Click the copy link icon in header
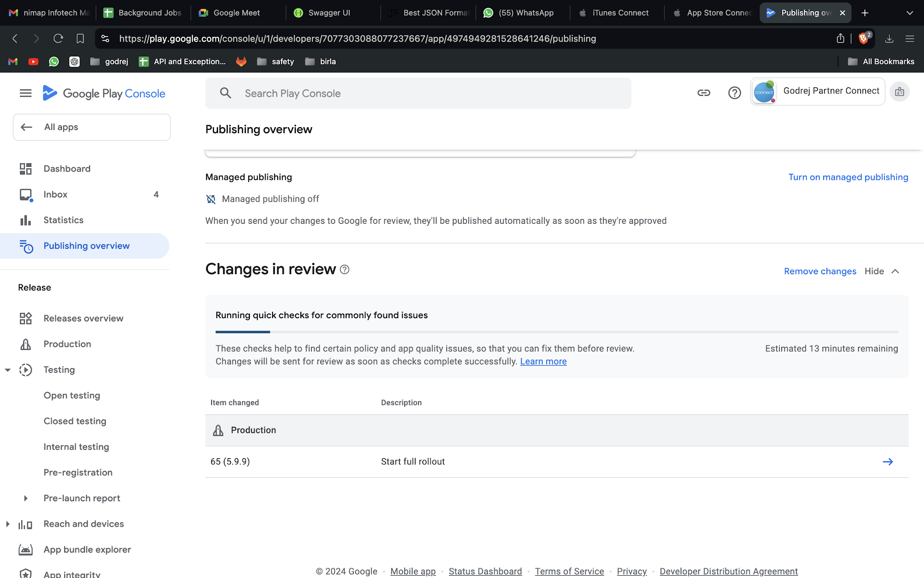 [704, 93]
